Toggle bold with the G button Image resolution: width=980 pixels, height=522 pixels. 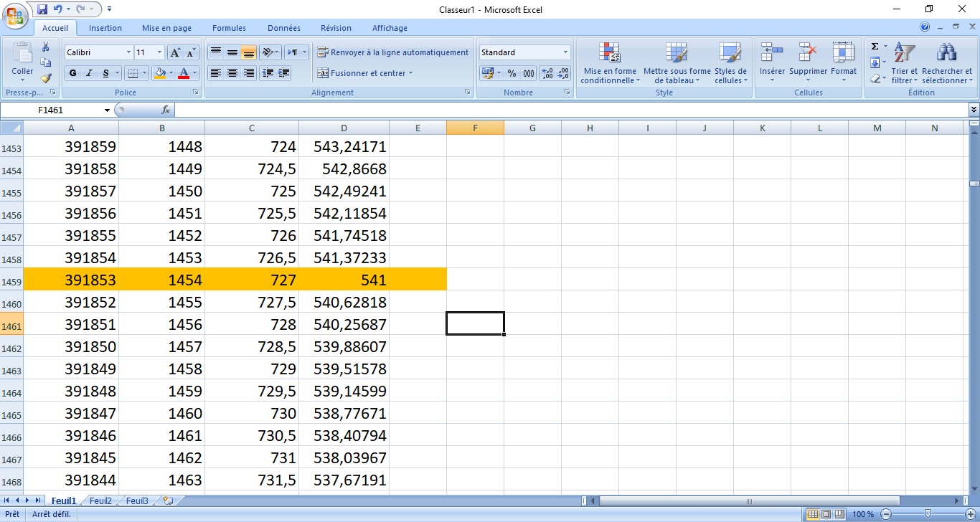click(x=72, y=73)
